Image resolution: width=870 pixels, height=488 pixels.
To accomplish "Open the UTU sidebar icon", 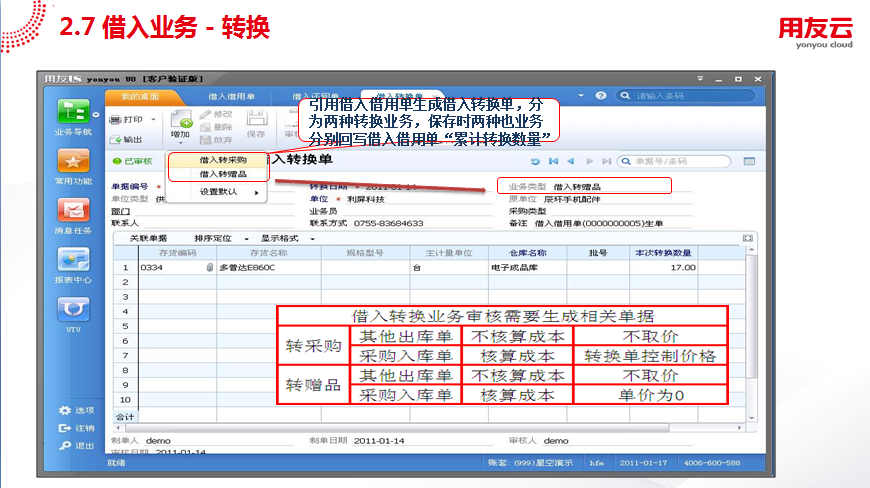I will click(73, 309).
